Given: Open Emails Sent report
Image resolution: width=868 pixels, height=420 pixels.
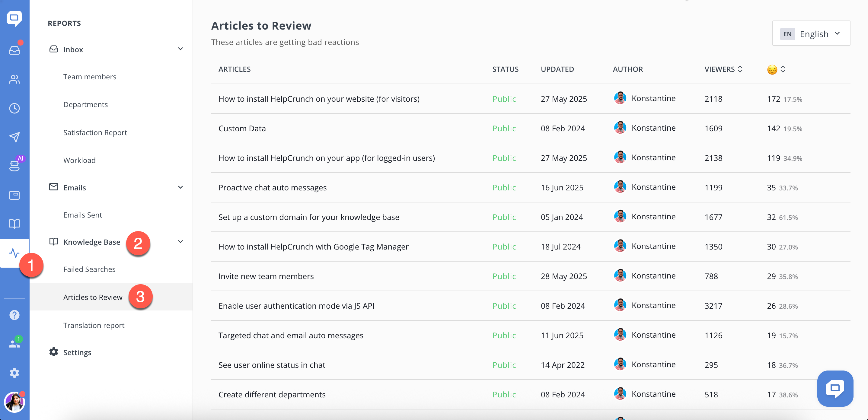Looking at the screenshot, I should pyautogui.click(x=83, y=215).
